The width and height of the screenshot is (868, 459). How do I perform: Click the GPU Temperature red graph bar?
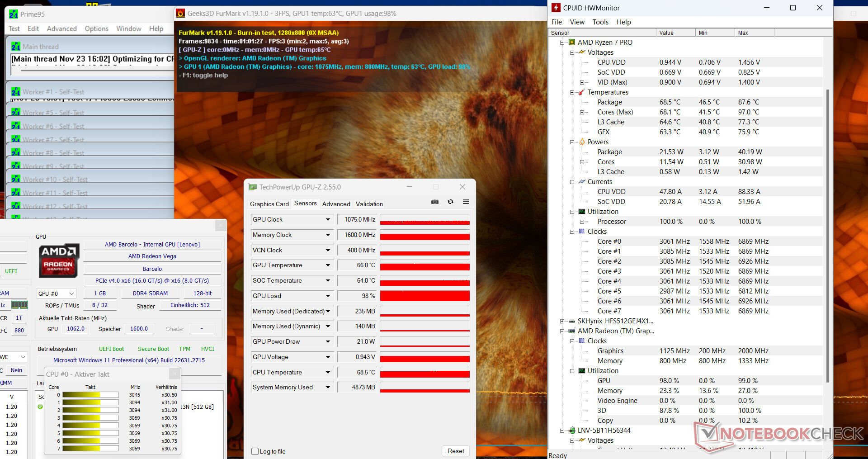tap(425, 265)
